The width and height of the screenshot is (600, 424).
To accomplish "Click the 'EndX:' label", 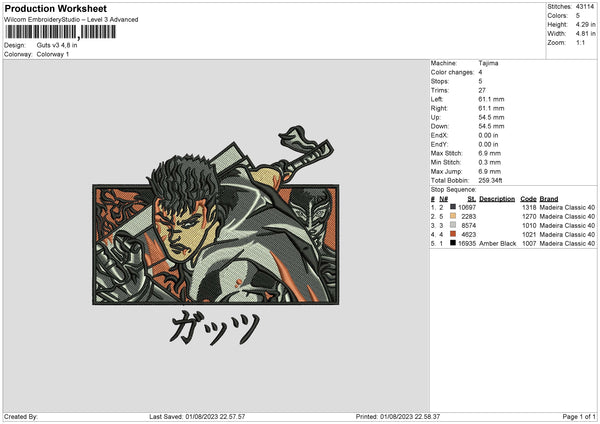I will (x=439, y=135).
